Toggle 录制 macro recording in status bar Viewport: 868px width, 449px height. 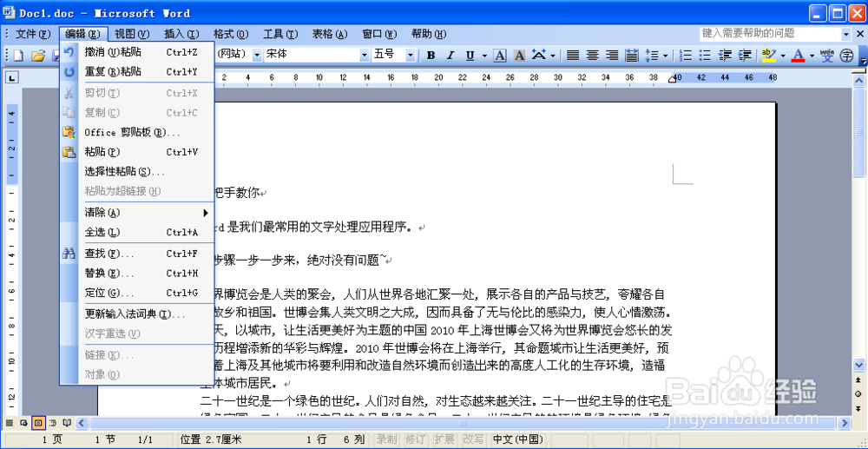[387, 439]
